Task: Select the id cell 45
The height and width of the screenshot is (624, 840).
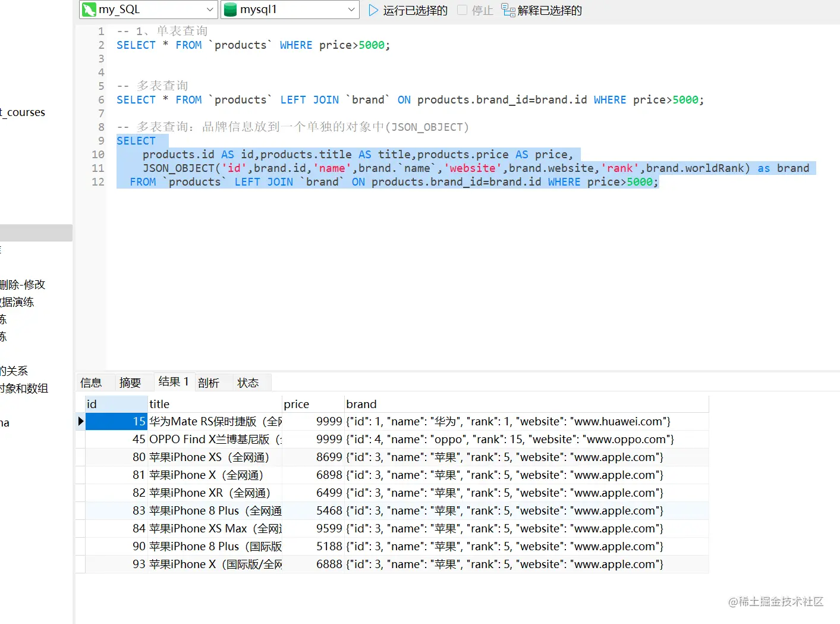Action: [x=117, y=439]
